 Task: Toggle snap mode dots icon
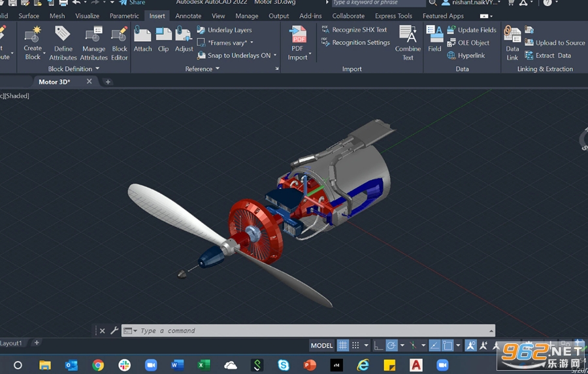(355, 345)
